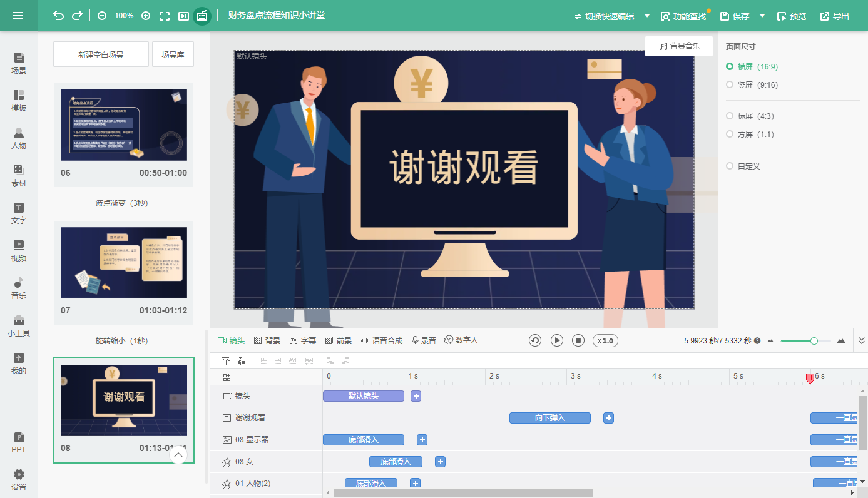Viewport: 868px width, 498px height.
Task: Add animation plus button on 谢谢观看 row
Action: pyautogui.click(x=608, y=418)
